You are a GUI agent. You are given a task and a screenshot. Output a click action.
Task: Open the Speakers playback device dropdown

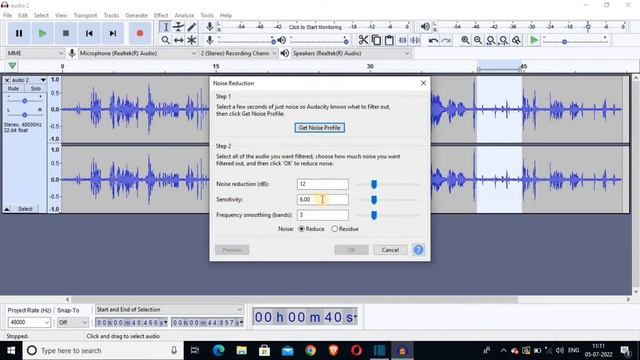point(351,53)
